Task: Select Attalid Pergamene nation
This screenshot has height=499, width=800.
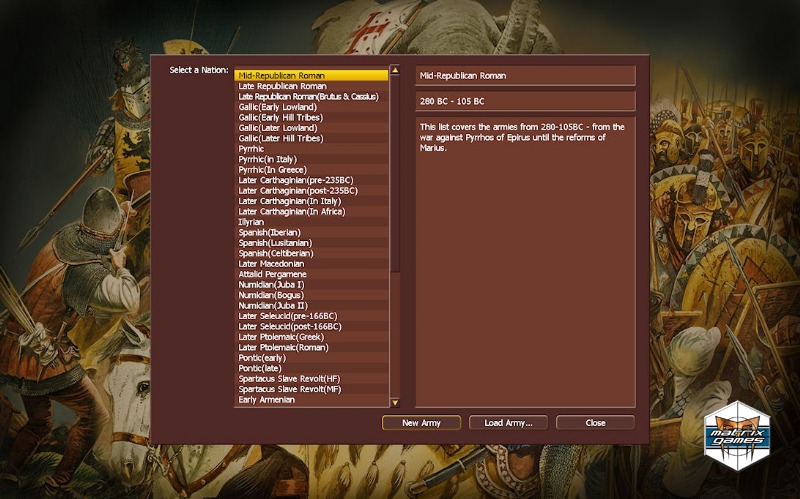Action: [310, 274]
